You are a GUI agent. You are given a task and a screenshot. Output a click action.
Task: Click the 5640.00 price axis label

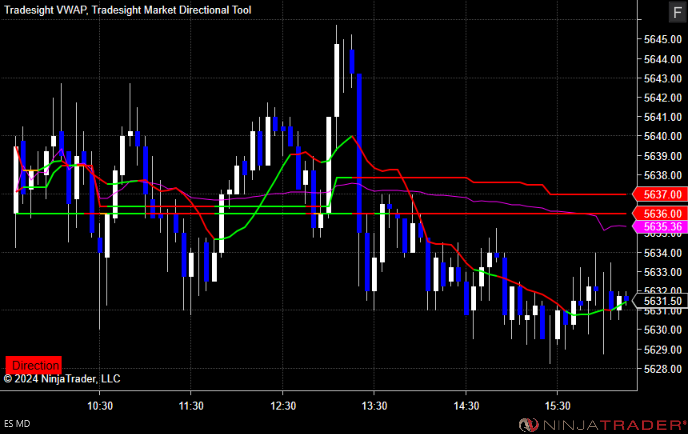point(663,136)
